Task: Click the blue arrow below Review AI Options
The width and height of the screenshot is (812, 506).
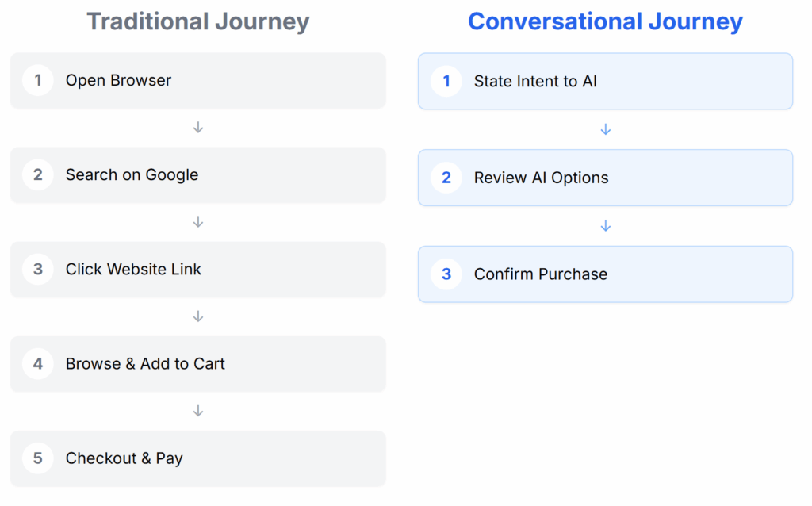Action: (x=606, y=226)
